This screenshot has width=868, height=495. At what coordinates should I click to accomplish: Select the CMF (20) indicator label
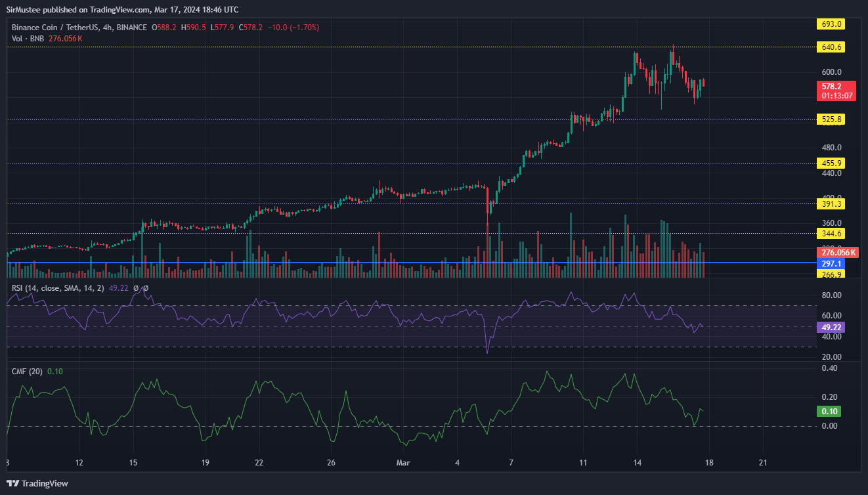coord(27,372)
